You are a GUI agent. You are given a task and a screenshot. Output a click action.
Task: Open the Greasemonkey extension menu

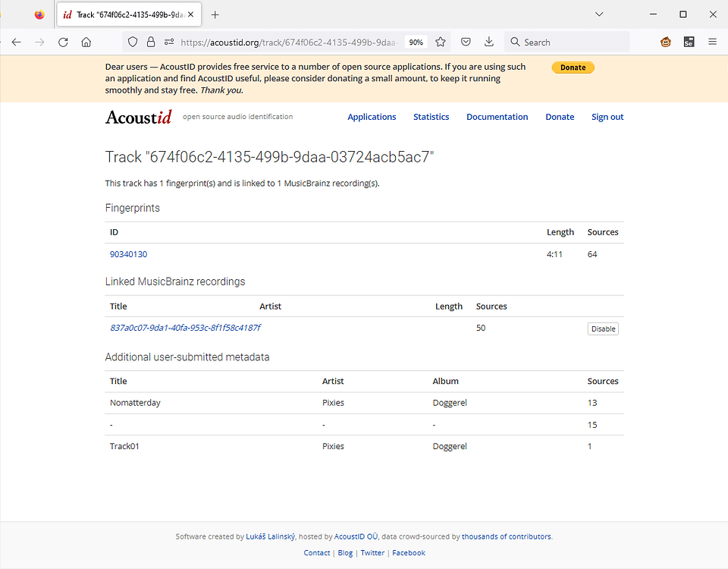click(665, 42)
